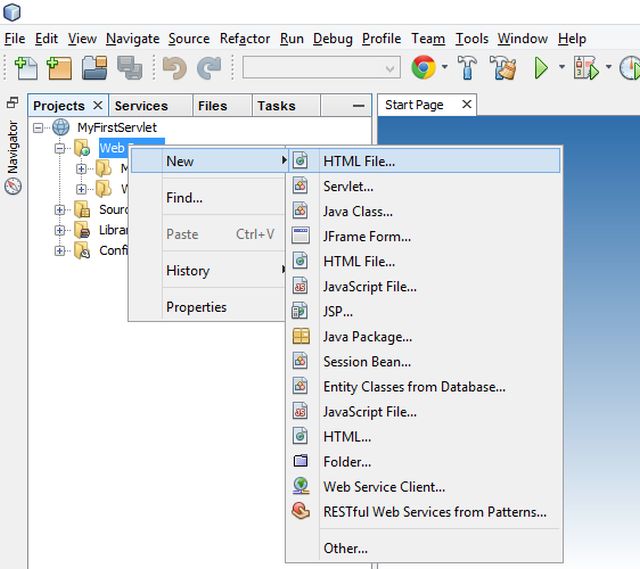
Task: Click the Web Service Client globe icon
Action: pyautogui.click(x=301, y=486)
